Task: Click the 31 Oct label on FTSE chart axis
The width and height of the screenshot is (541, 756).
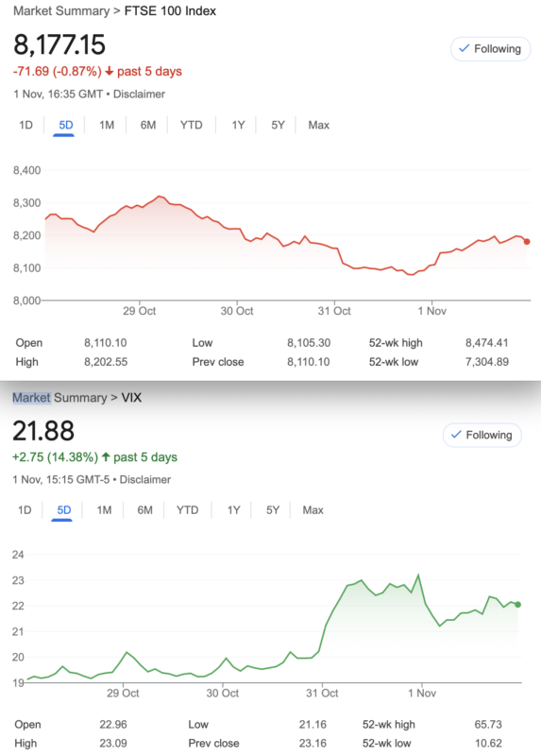Action: 334,311
